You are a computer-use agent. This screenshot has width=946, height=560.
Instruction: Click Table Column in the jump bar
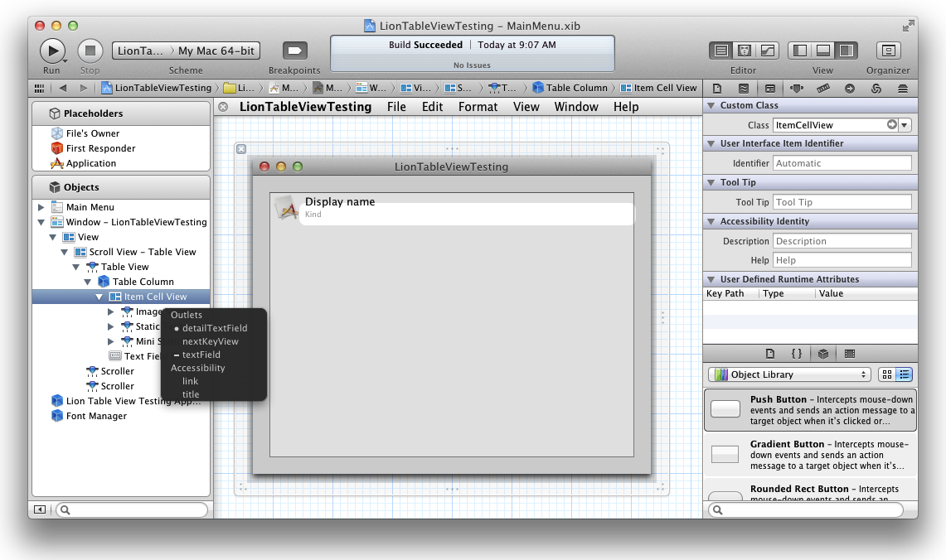570,88
